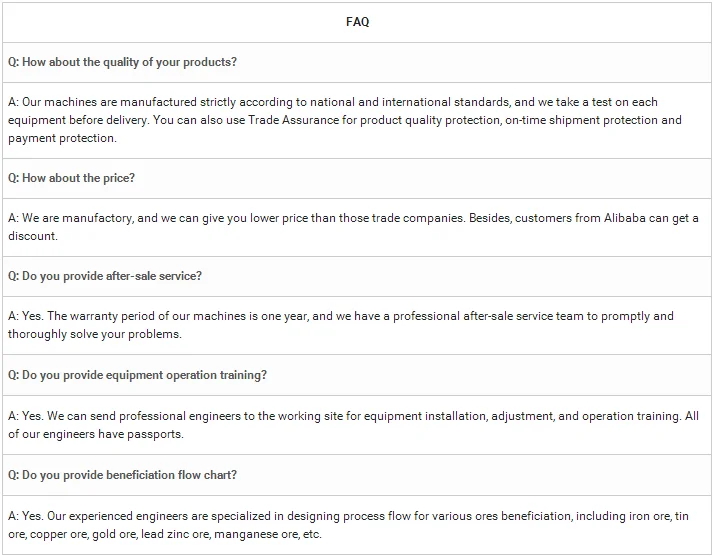Select the equipment operation training question

(x=137, y=375)
